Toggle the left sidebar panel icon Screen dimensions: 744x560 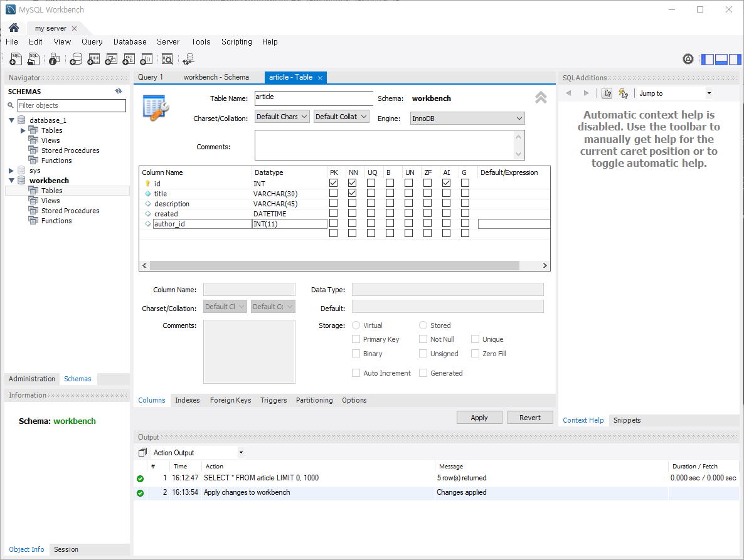(x=708, y=60)
